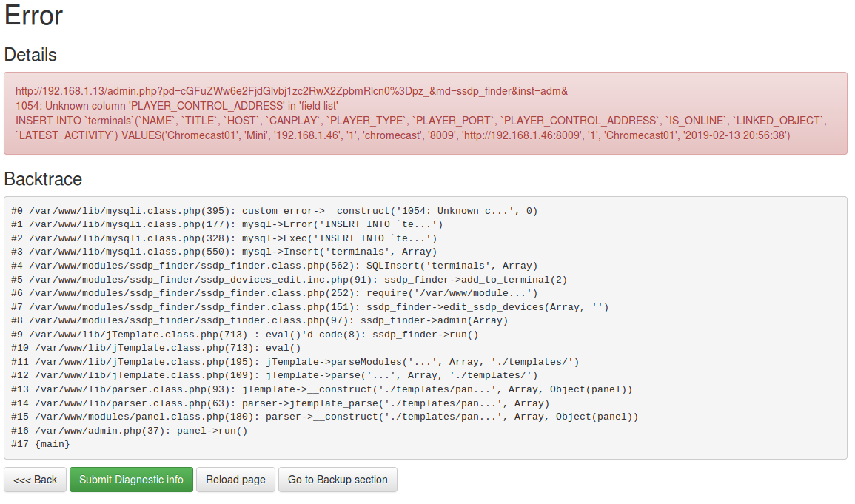Open the Go to Backup section button
855x504 pixels.
(x=338, y=480)
